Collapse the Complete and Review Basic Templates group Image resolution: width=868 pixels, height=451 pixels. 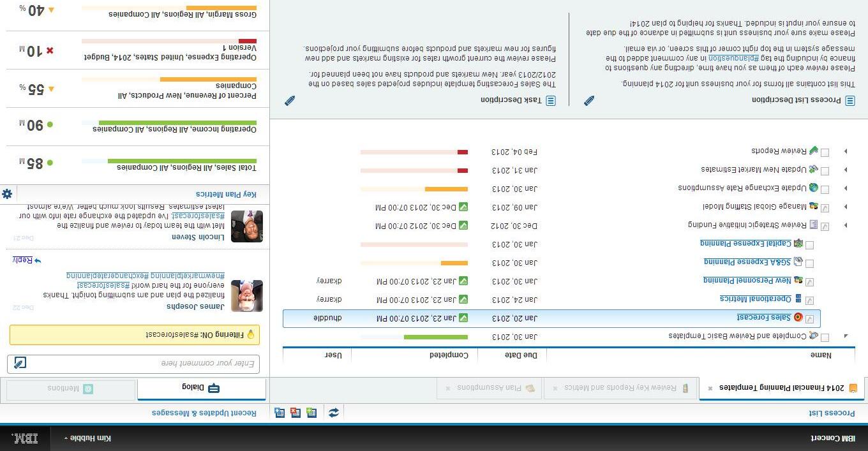[846, 336]
